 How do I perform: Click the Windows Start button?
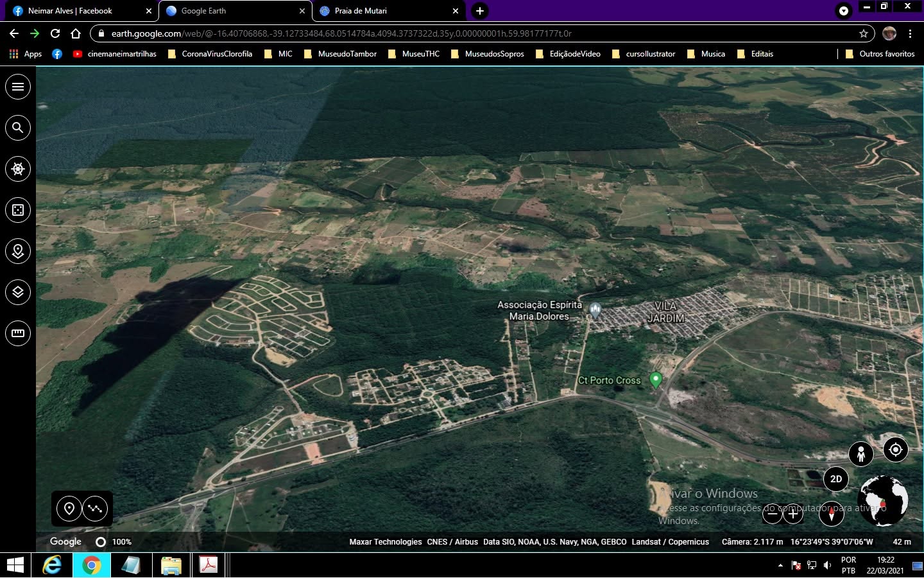pyautogui.click(x=15, y=565)
